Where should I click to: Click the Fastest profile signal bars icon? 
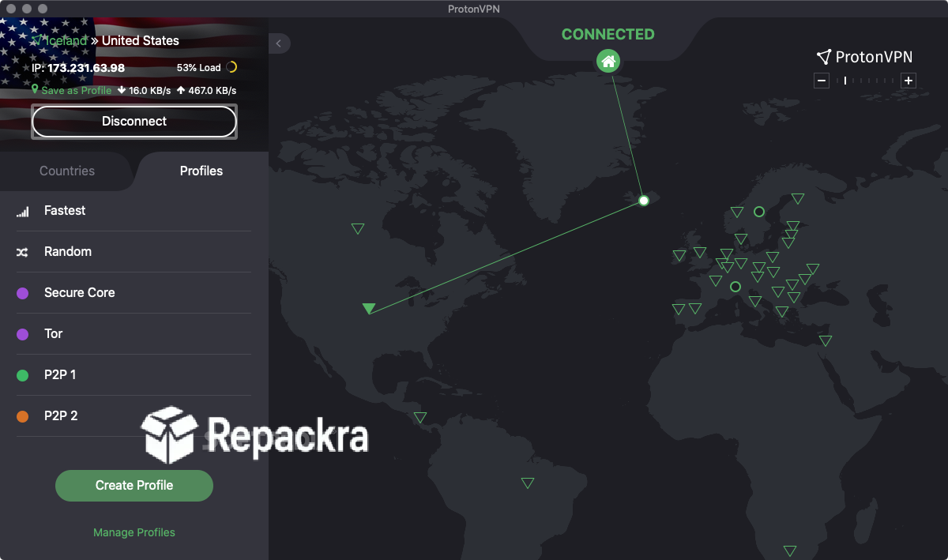point(23,211)
